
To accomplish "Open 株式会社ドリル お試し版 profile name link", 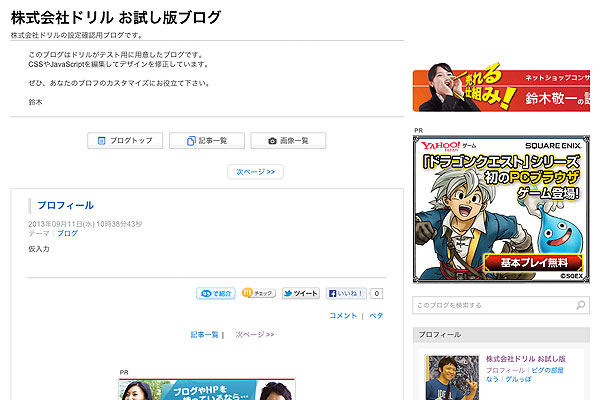I will pos(526,359).
